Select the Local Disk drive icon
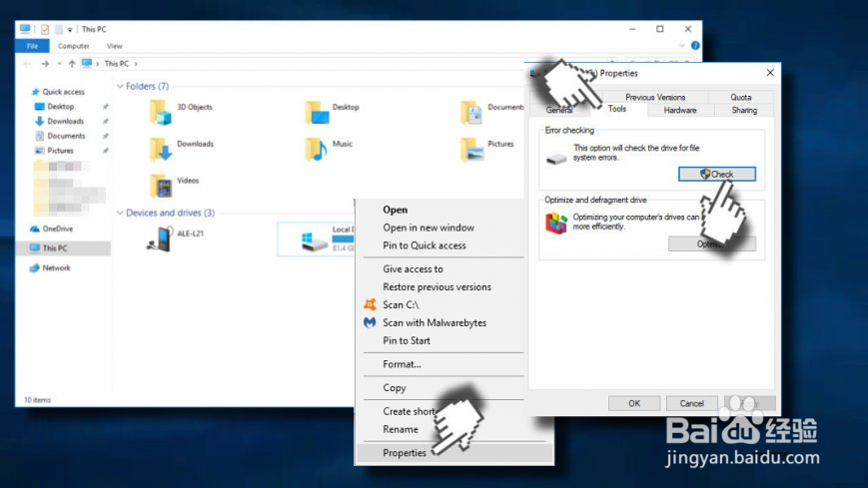Viewport: 868px width, 488px height. coord(315,242)
